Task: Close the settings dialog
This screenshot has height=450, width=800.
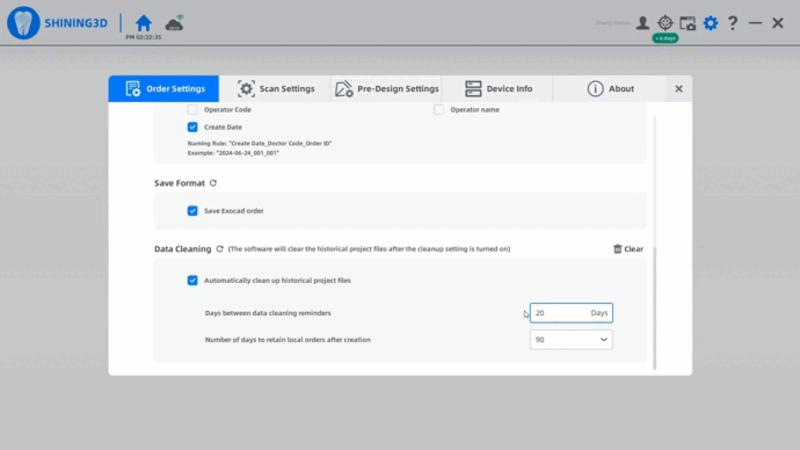Action: click(679, 89)
